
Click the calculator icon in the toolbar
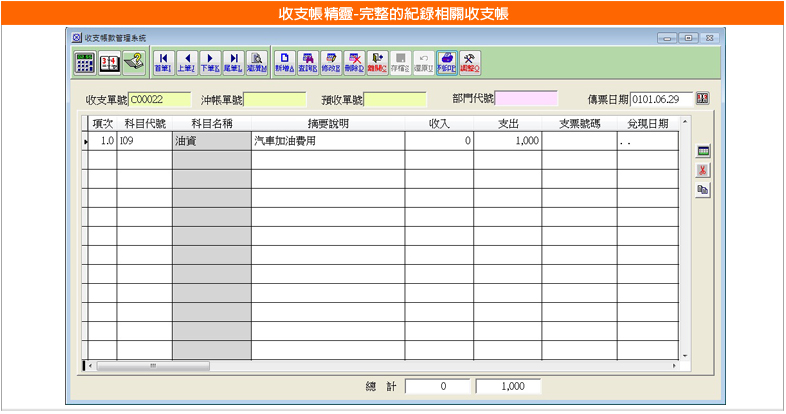click(x=85, y=62)
